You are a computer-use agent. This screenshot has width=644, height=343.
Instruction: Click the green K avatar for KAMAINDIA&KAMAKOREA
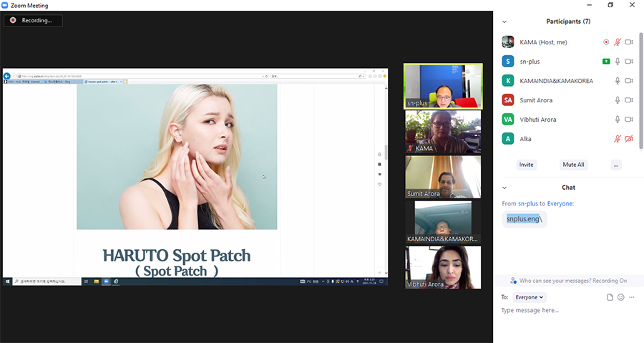(x=508, y=80)
